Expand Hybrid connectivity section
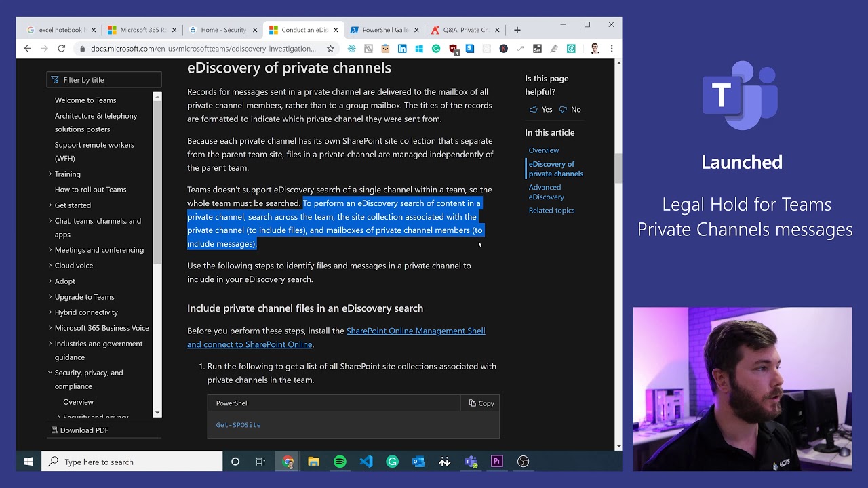 50,312
